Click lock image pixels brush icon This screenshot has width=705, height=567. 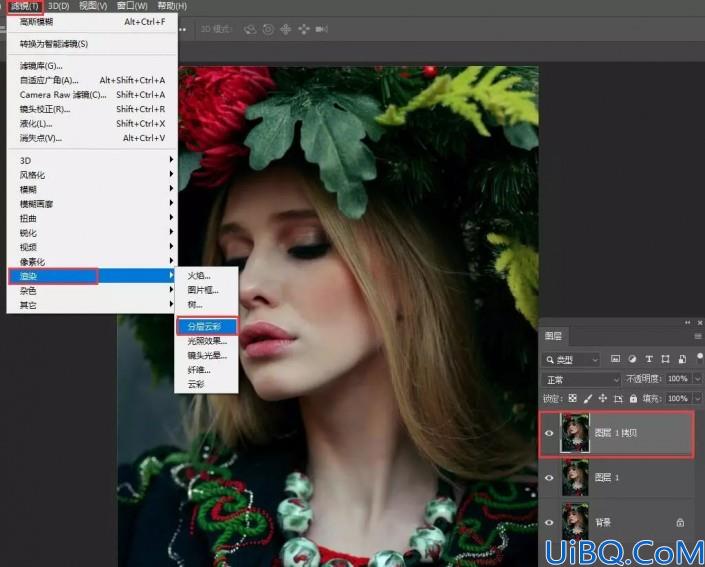588,398
